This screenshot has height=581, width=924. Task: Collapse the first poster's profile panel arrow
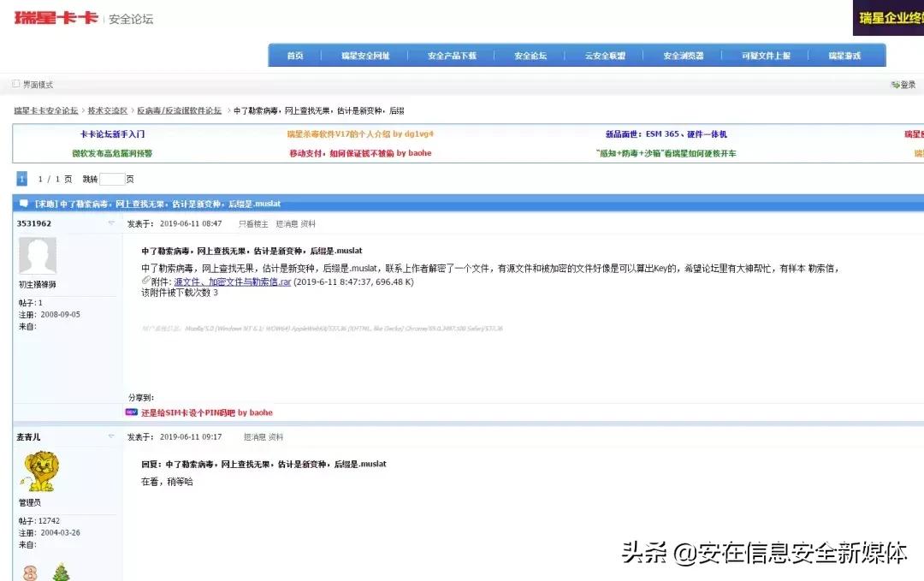click(x=111, y=222)
